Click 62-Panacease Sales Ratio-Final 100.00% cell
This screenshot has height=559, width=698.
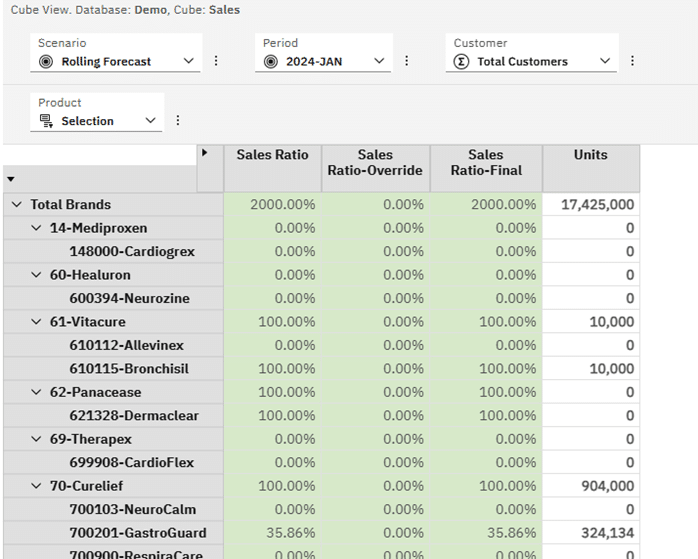tap(486, 392)
